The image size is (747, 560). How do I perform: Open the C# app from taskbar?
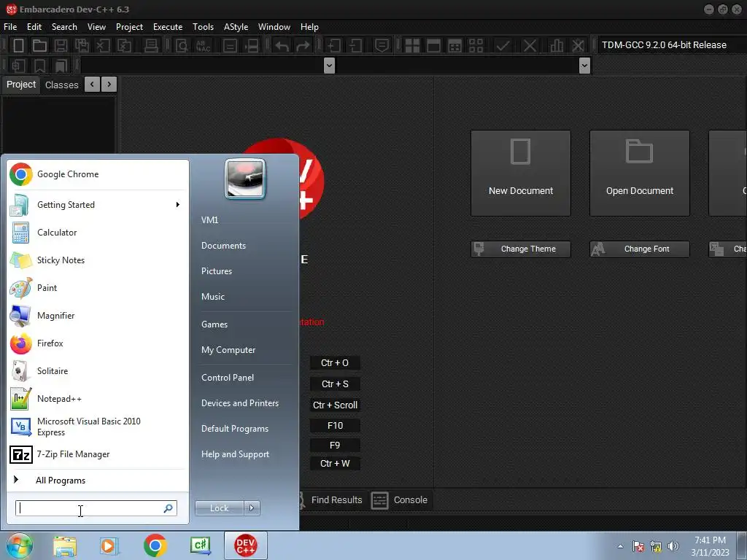201,545
